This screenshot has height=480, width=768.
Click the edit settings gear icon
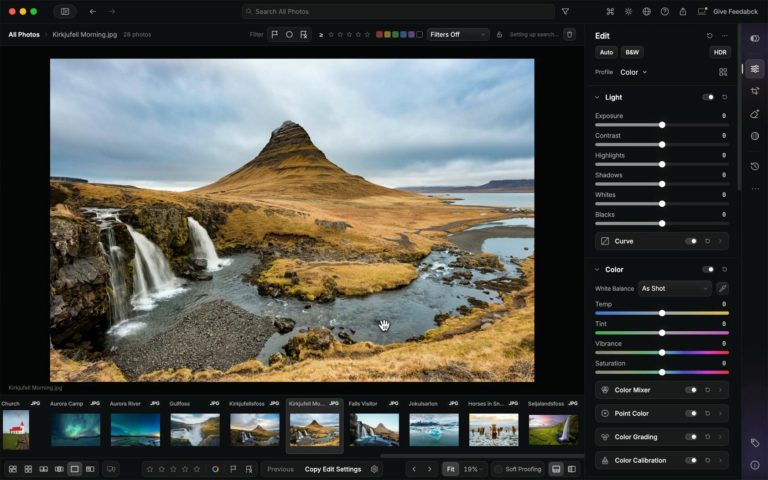[x=375, y=469]
